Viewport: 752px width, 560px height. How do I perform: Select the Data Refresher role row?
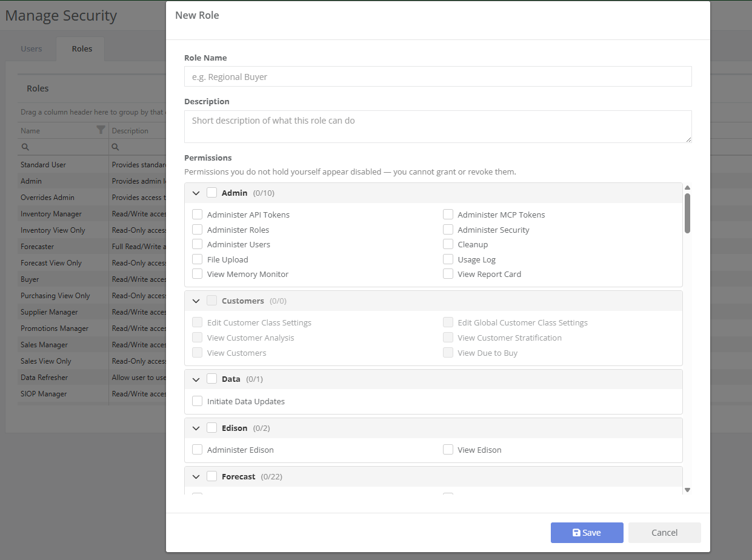(92, 378)
